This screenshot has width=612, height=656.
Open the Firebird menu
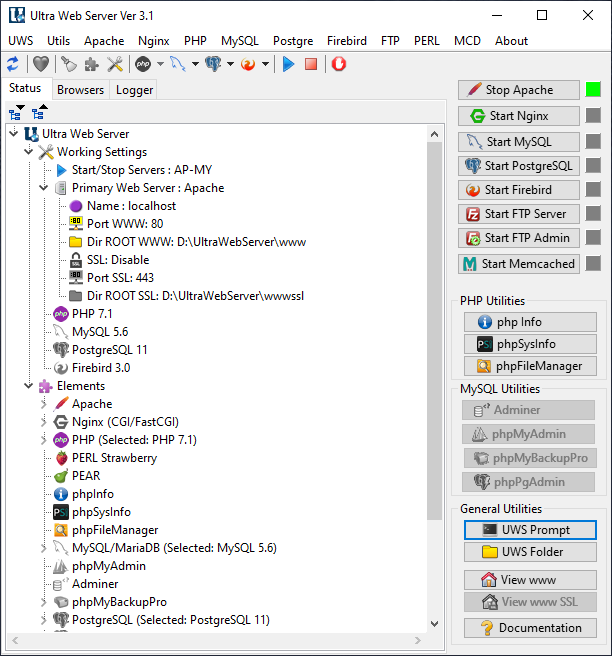(347, 41)
